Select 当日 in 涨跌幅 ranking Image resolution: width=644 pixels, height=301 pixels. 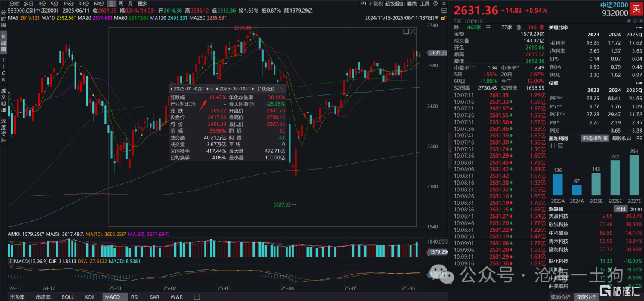[x=620, y=209]
